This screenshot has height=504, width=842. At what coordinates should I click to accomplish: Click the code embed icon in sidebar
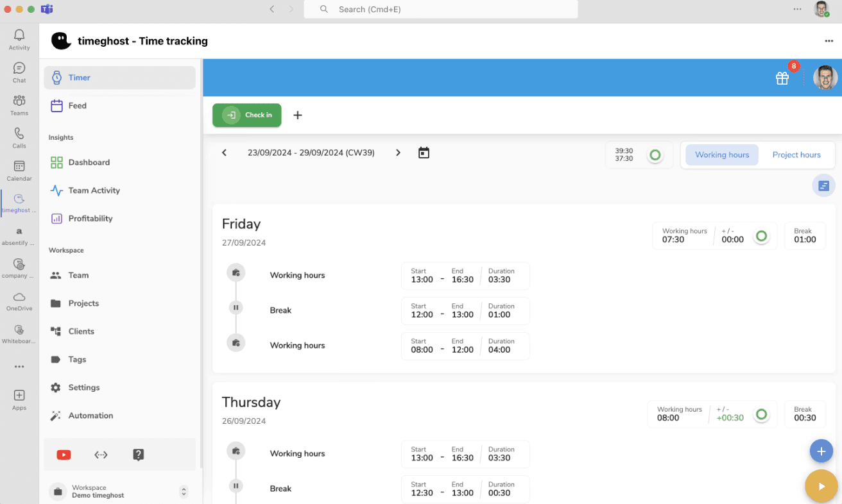pos(101,455)
